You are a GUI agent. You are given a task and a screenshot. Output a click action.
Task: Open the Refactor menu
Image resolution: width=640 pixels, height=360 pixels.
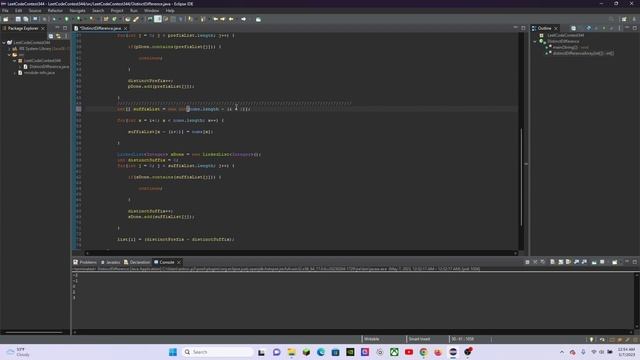(x=55, y=11)
